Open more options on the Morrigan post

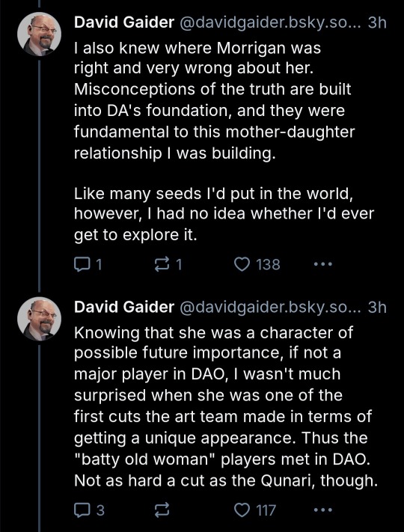pyautogui.click(x=323, y=263)
